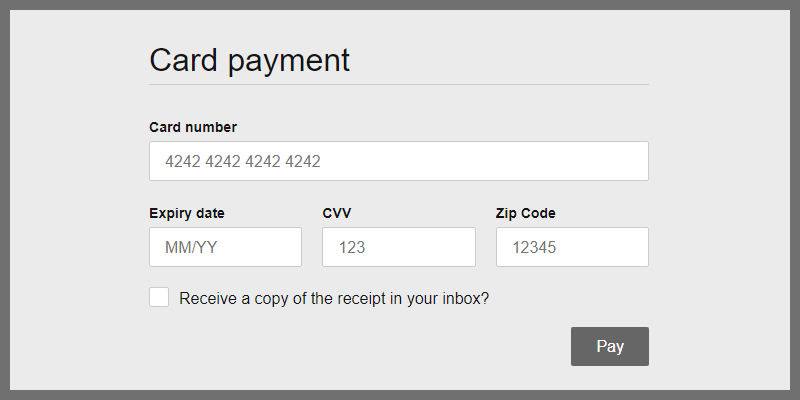Select the CVV input box
This screenshot has width=800, height=400.
pos(398,247)
